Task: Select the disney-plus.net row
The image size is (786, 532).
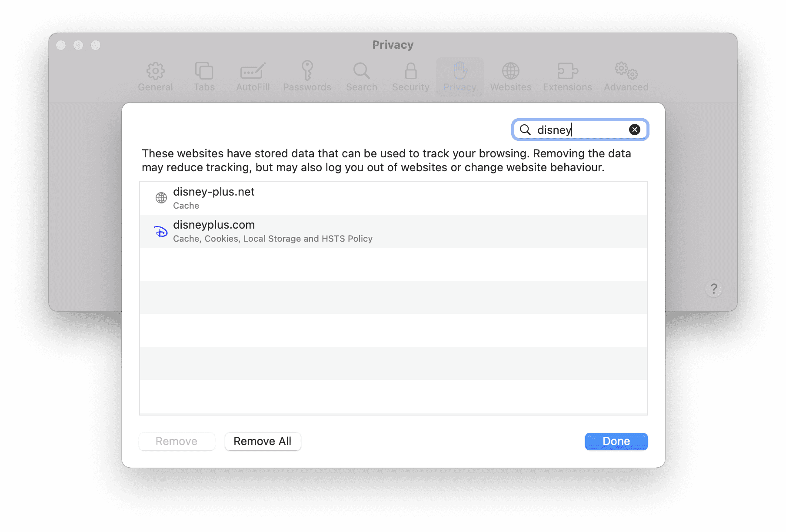Action: (393, 198)
